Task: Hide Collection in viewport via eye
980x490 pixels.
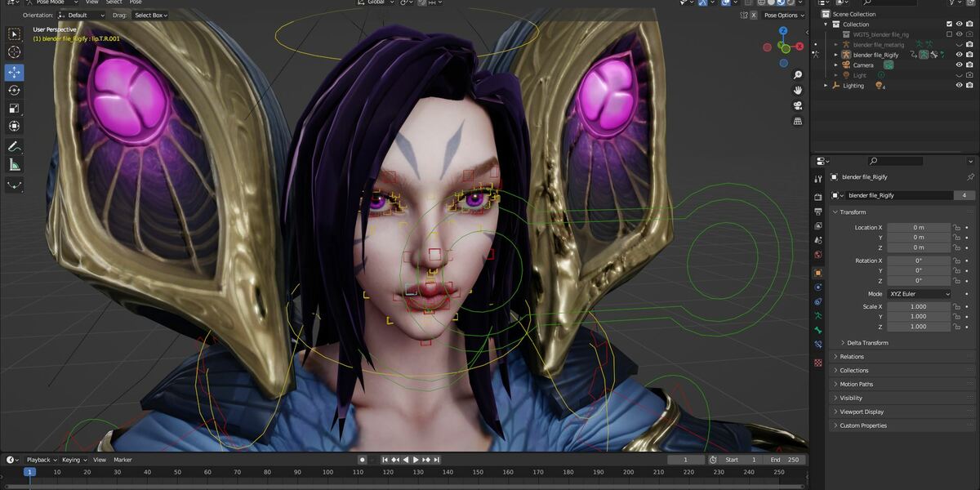Action: (x=960, y=24)
